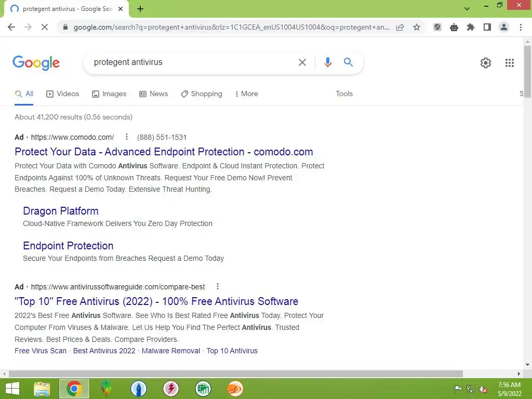Screen dimensions: 532x399
Task: Follow the Malware Removal link
Action: click(x=171, y=351)
